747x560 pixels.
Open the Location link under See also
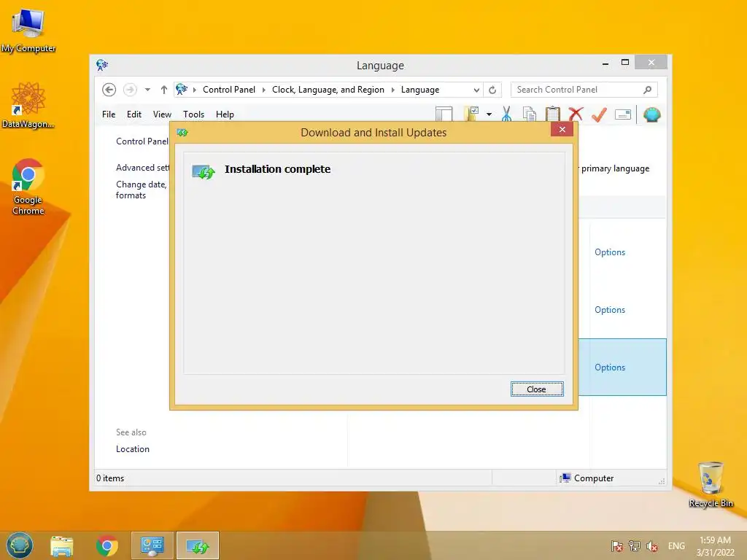[x=133, y=449]
